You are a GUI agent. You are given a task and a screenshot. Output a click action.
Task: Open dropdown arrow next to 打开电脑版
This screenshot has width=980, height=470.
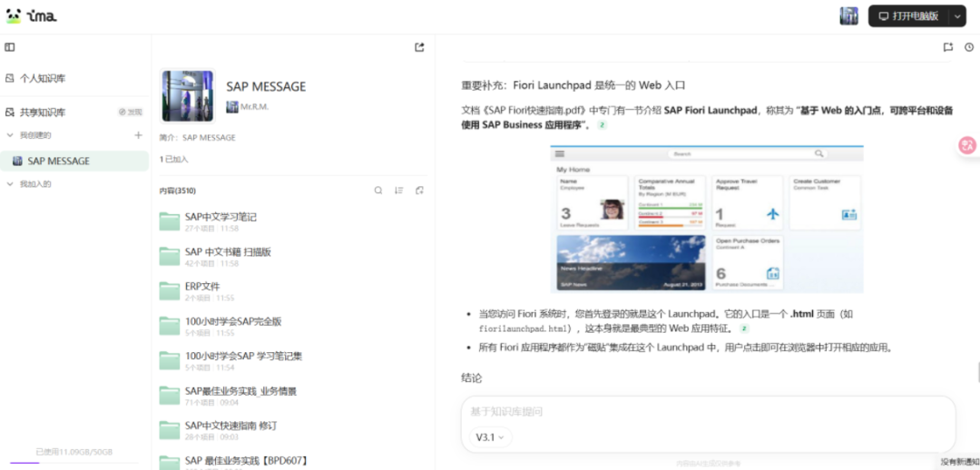coord(957,16)
